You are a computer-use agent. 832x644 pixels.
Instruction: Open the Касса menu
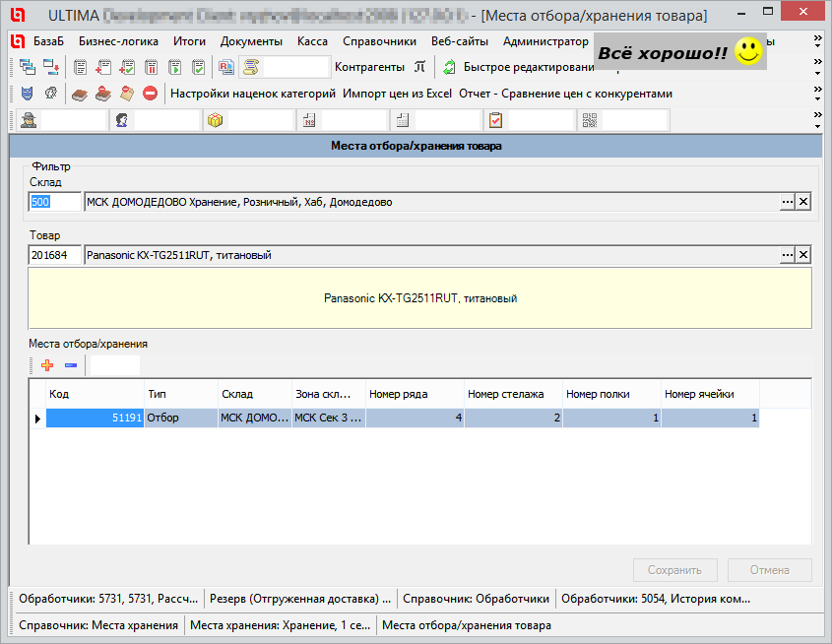[312, 41]
